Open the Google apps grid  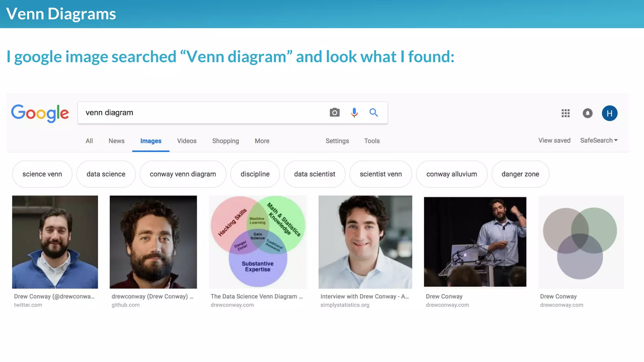[565, 113]
